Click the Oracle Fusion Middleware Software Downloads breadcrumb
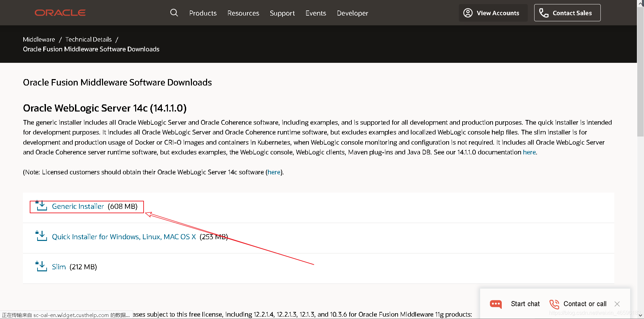Screen dimensions: 644x319 (x=91, y=49)
